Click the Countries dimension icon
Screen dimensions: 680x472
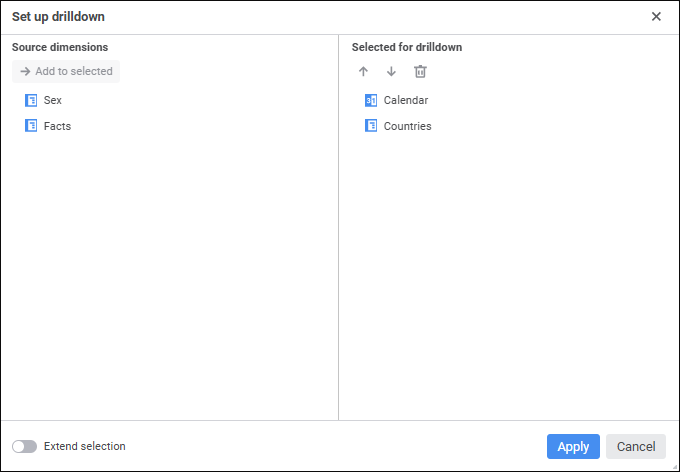point(371,126)
